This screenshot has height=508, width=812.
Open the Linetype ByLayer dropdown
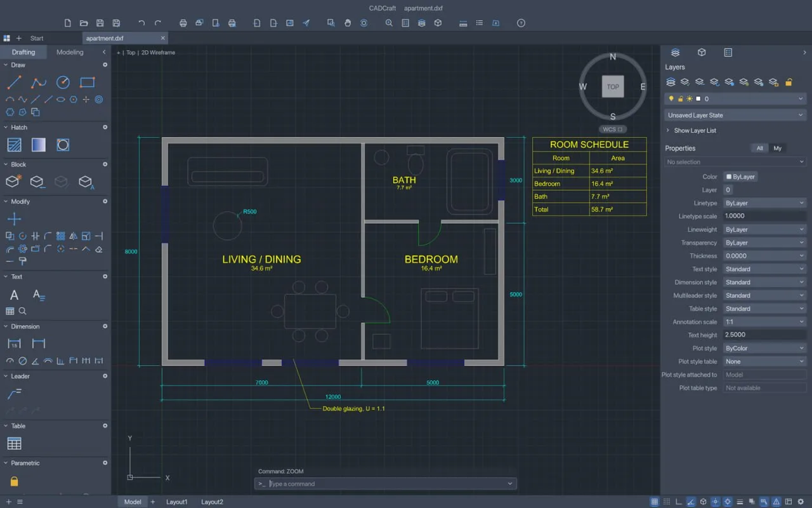click(x=764, y=203)
